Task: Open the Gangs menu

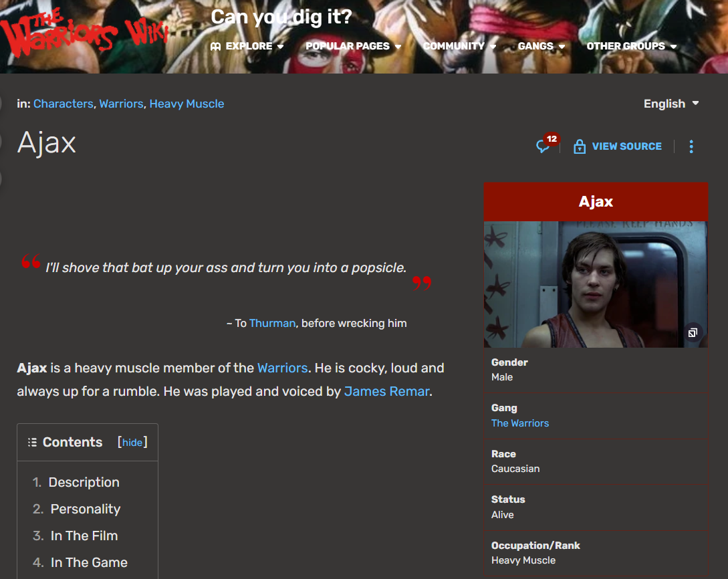Action: pos(541,46)
